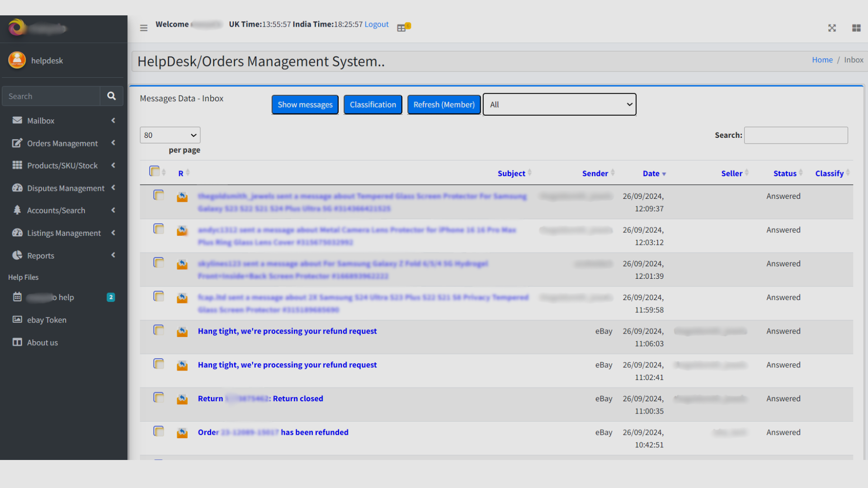Click the table notification icon beside Logout
868x488 pixels.
coord(402,28)
